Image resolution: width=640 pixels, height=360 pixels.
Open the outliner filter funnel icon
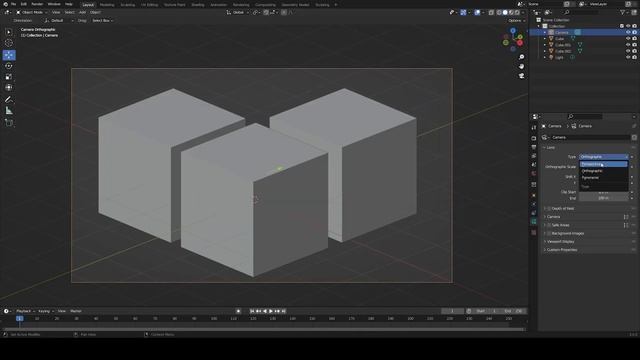[622, 13]
